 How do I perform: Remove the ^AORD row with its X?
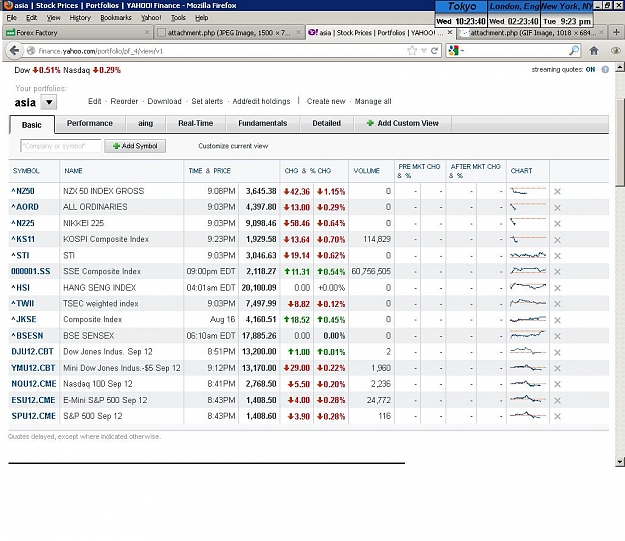[x=557, y=207]
